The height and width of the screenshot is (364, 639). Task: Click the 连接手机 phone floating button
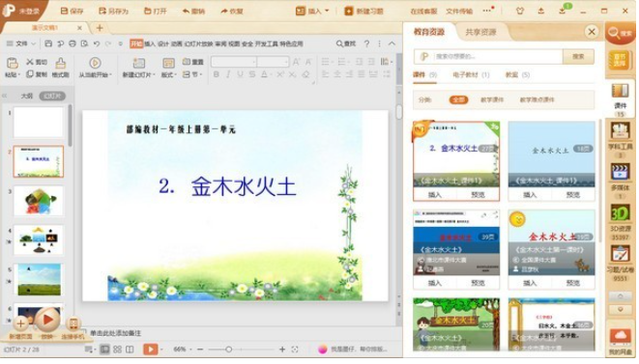[73, 324]
